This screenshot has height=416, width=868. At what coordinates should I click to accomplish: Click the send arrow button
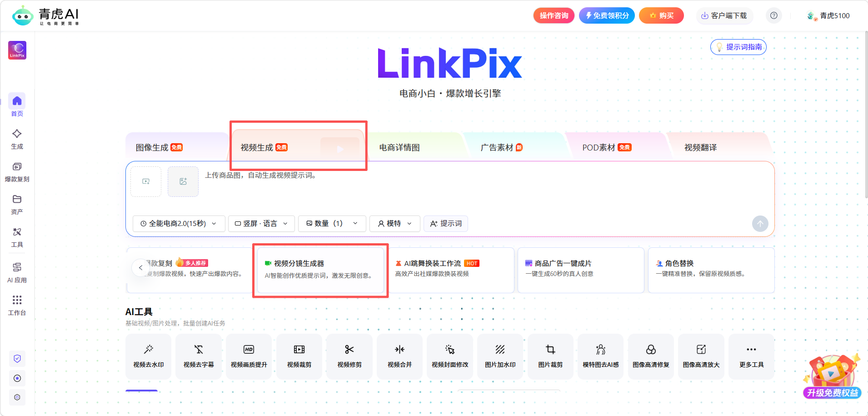[760, 224]
